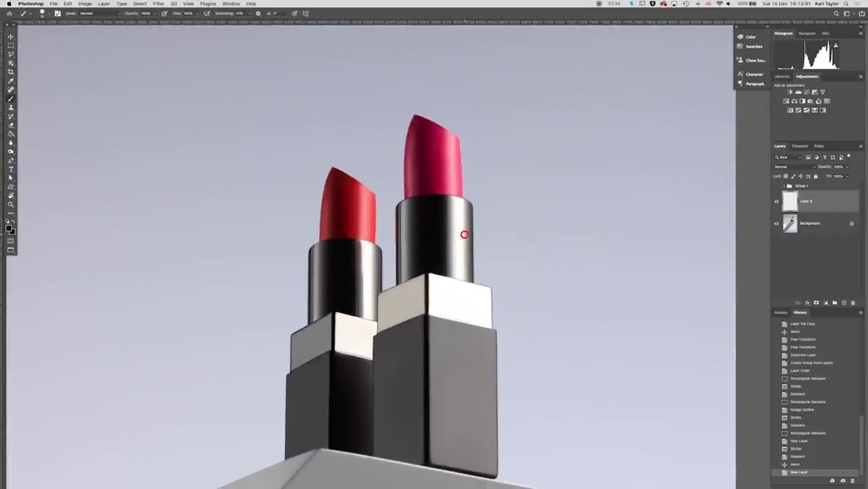Select the Crop tool
This screenshot has width=868, height=489.
click(10, 72)
